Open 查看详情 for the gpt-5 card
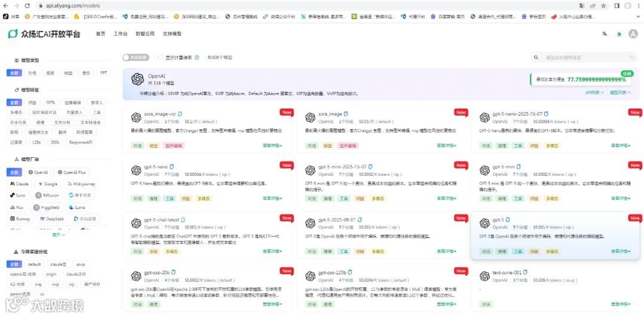The height and width of the screenshot is (317, 644). (621, 251)
